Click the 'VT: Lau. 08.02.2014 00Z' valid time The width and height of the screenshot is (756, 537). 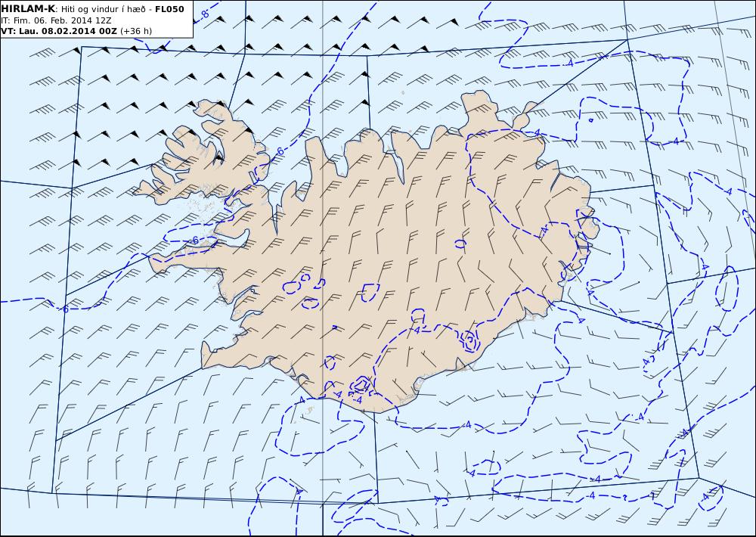[x=59, y=31]
